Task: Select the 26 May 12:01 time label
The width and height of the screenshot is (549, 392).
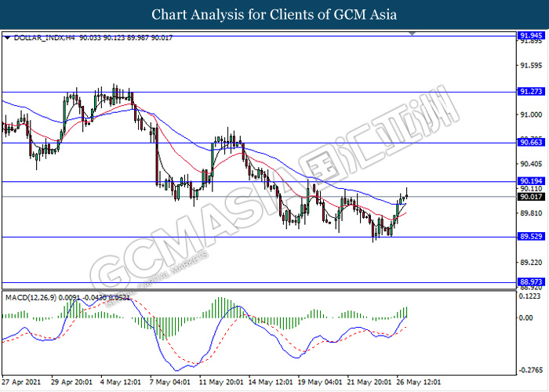Action: (418, 384)
